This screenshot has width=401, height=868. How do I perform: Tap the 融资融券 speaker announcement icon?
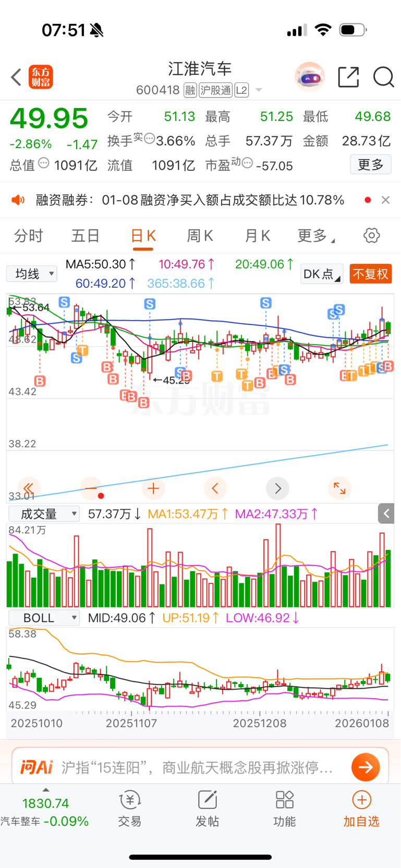tap(18, 200)
